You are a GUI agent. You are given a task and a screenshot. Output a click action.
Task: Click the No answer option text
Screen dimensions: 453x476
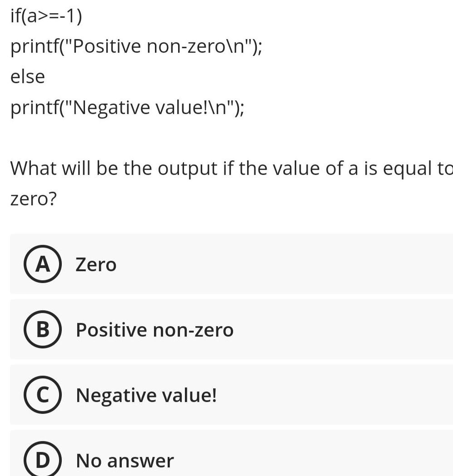pos(125,460)
